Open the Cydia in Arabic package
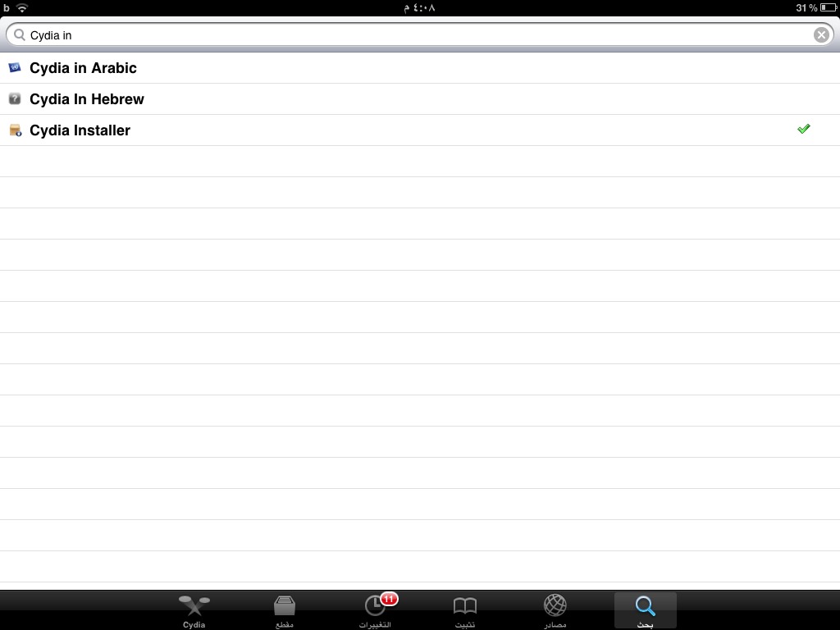The height and width of the screenshot is (630, 840). point(420,68)
